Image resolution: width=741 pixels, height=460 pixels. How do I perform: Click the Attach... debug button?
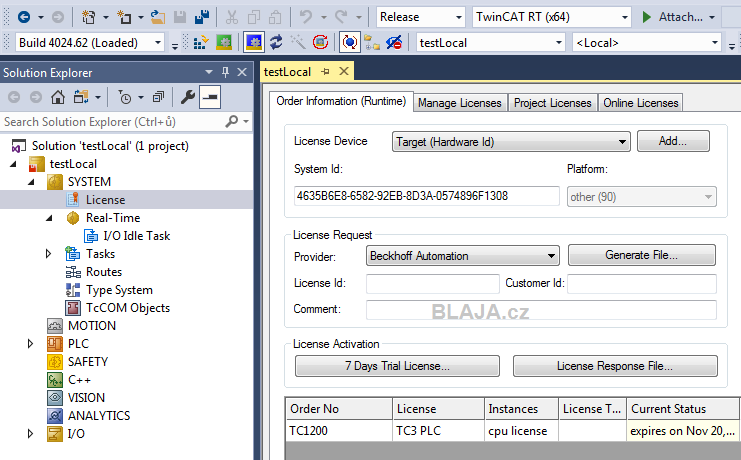pos(677,17)
